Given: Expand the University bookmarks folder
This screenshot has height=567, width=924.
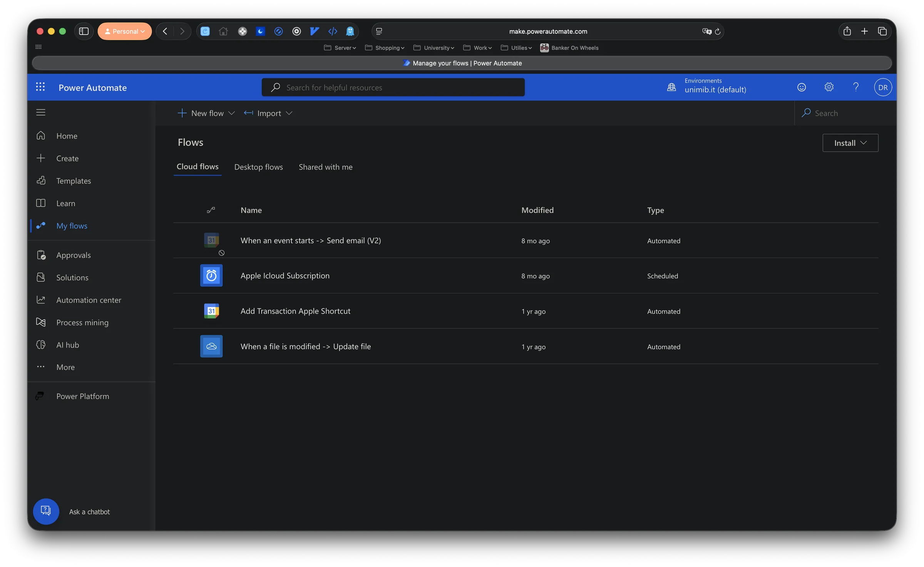Looking at the screenshot, I should [434, 48].
